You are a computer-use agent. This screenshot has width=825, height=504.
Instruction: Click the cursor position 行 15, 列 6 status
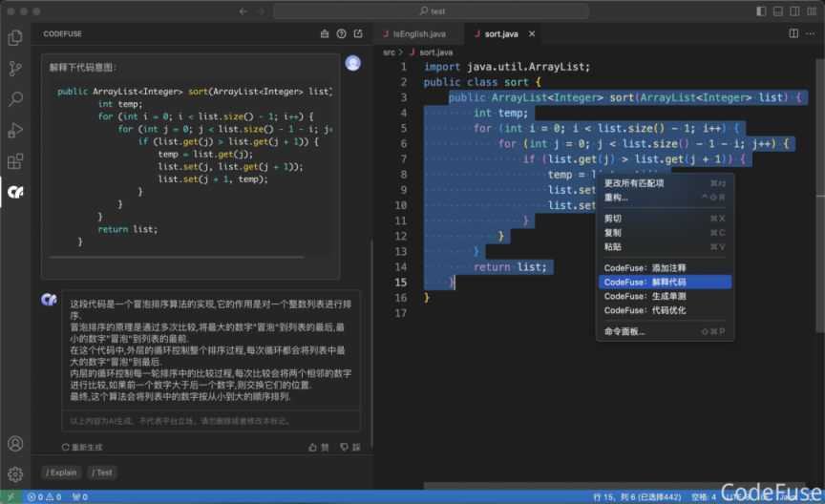click(637, 496)
